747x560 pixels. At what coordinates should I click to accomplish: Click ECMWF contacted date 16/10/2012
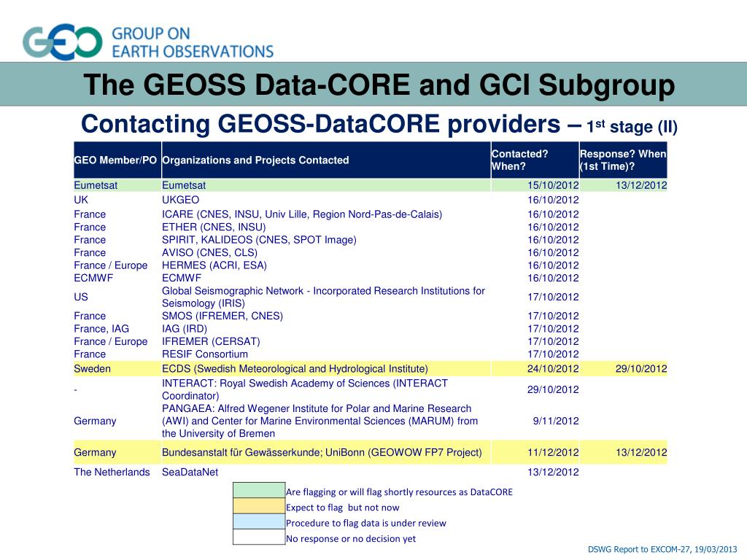[553, 278]
